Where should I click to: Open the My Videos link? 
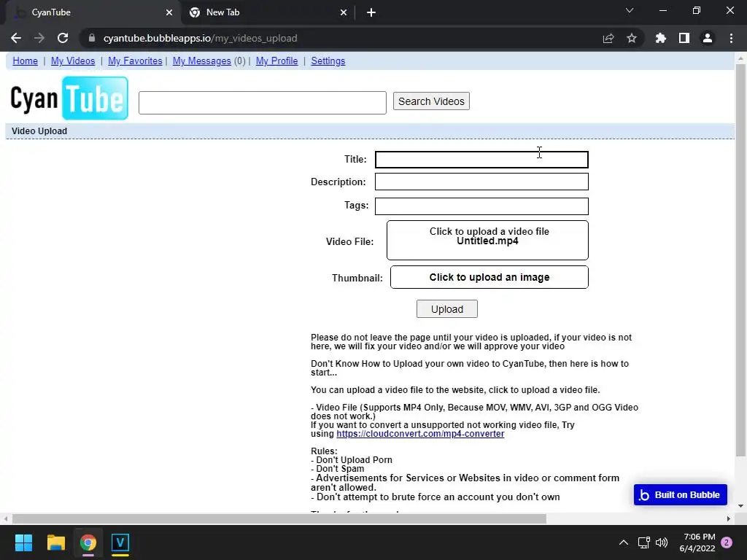[x=73, y=61]
